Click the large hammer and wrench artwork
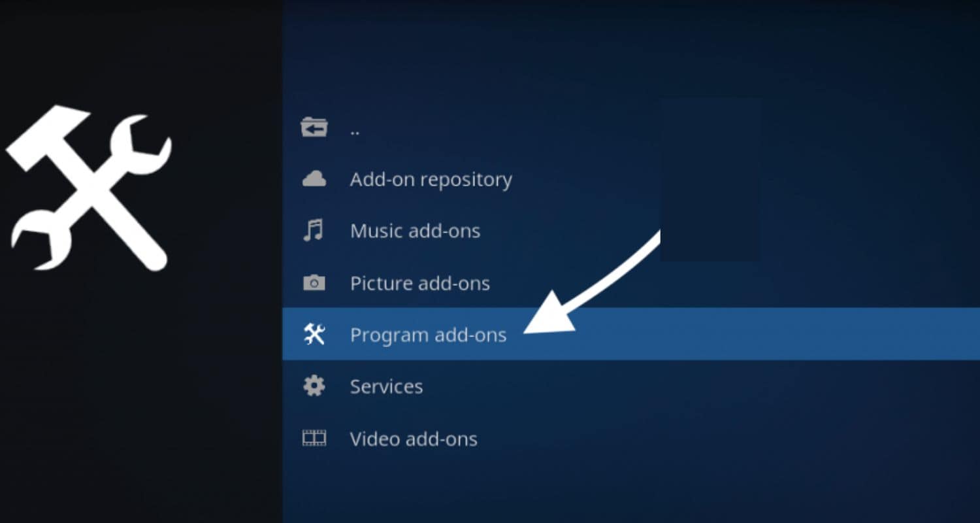This screenshot has width=980, height=523. click(x=89, y=188)
